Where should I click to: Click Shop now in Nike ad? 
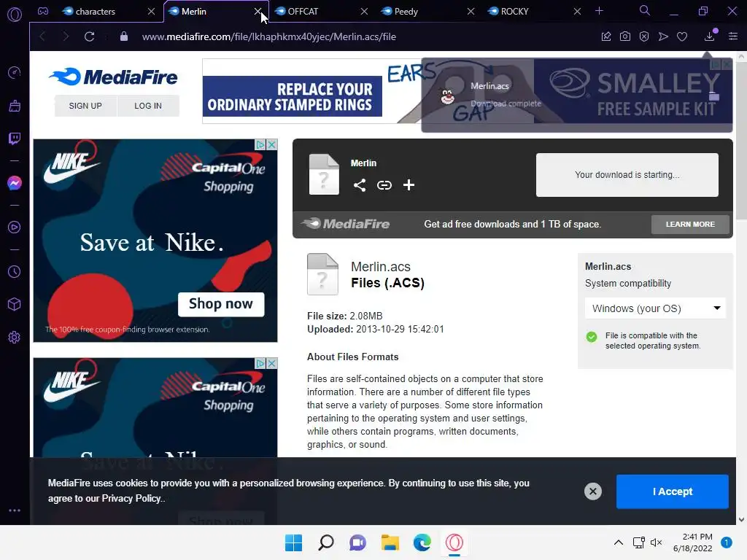pyautogui.click(x=220, y=304)
